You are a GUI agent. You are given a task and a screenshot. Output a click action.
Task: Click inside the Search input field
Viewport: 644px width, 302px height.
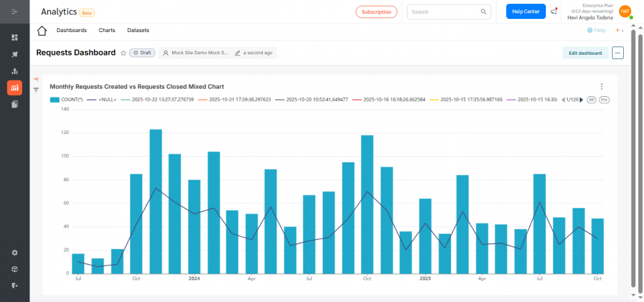(444, 11)
